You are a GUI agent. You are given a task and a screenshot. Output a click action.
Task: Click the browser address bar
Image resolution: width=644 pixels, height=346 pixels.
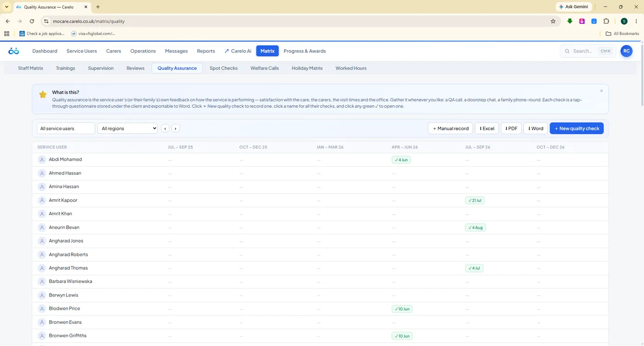[x=301, y=21]
